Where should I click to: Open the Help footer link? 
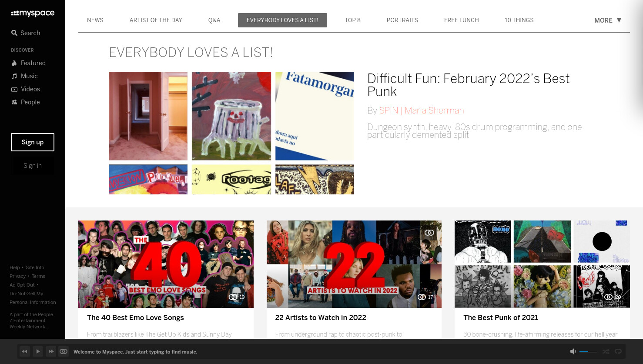click(x=15, y=267)
